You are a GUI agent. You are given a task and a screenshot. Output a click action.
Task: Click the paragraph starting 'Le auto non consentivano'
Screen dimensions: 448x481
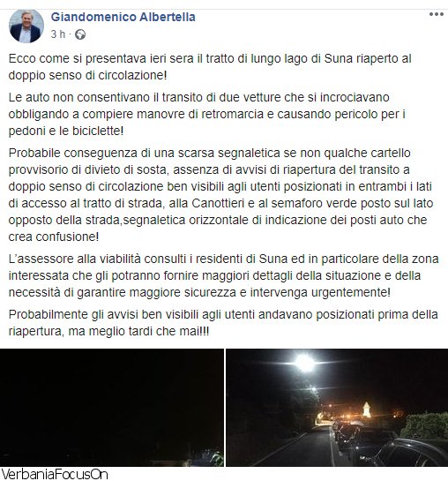[x=207, y=114]
